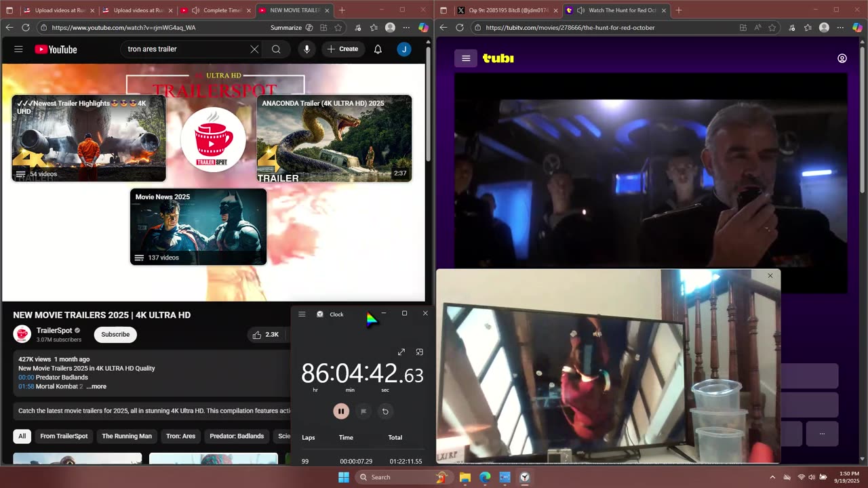
Task: Jump to 00:00 Predator Badlands timestamp
Action: pos(26,378)
